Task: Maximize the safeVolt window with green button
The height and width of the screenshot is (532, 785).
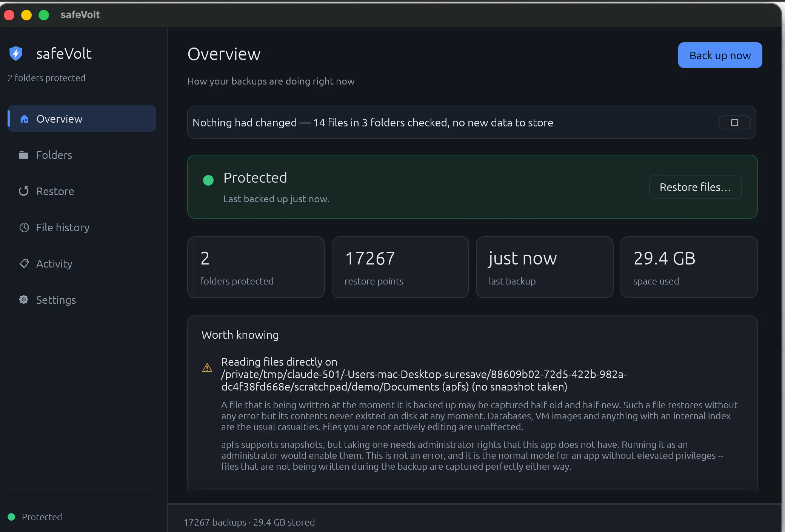Action: (44, 15)
